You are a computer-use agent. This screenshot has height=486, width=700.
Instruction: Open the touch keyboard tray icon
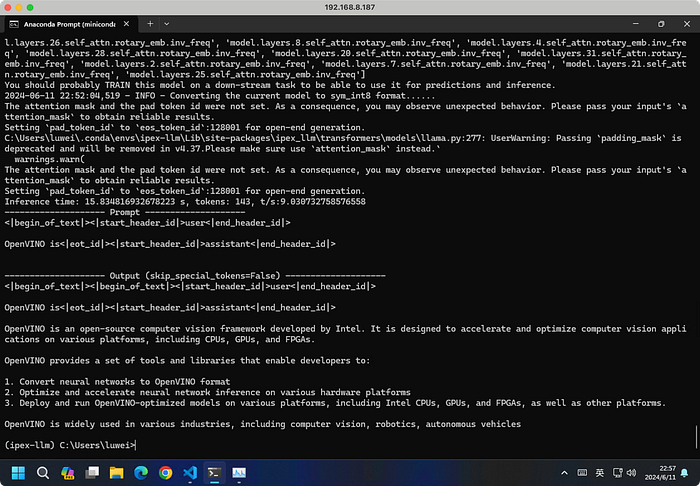tap(582, 473)
